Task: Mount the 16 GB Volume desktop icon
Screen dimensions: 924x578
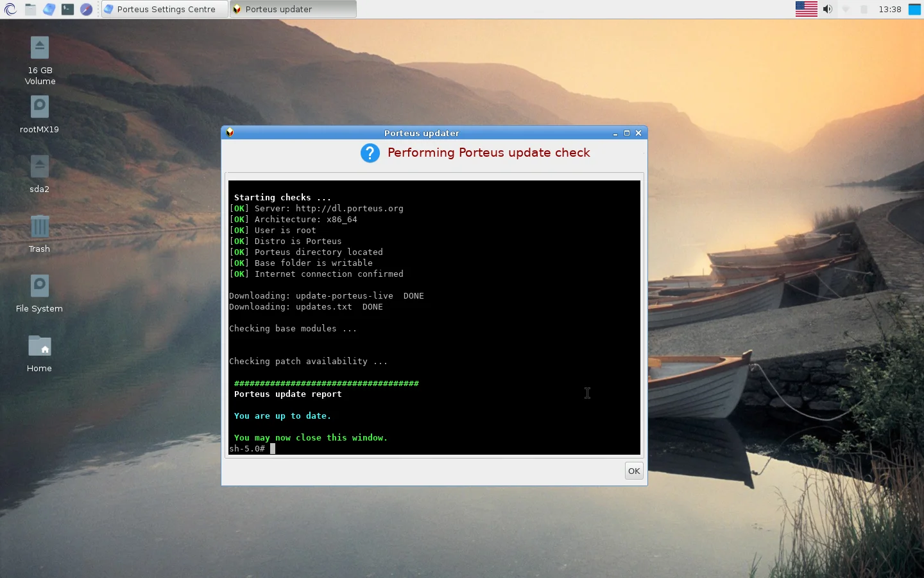Action: click(x=40, y=46)
